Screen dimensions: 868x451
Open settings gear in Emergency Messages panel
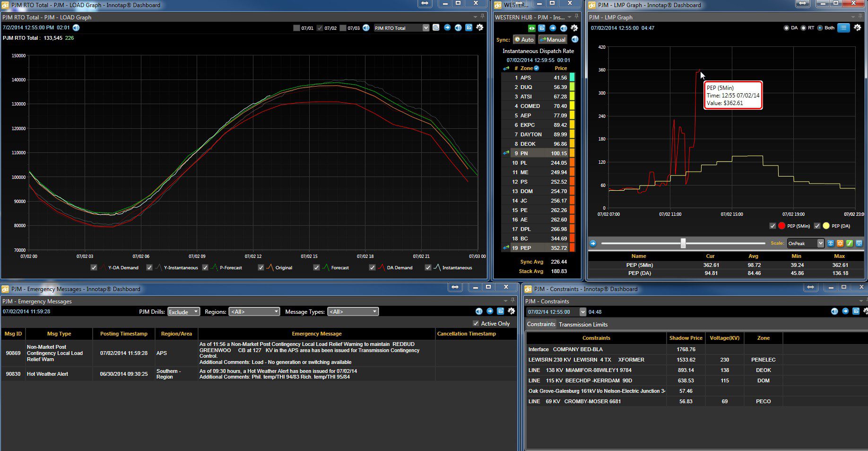point(511,311)
